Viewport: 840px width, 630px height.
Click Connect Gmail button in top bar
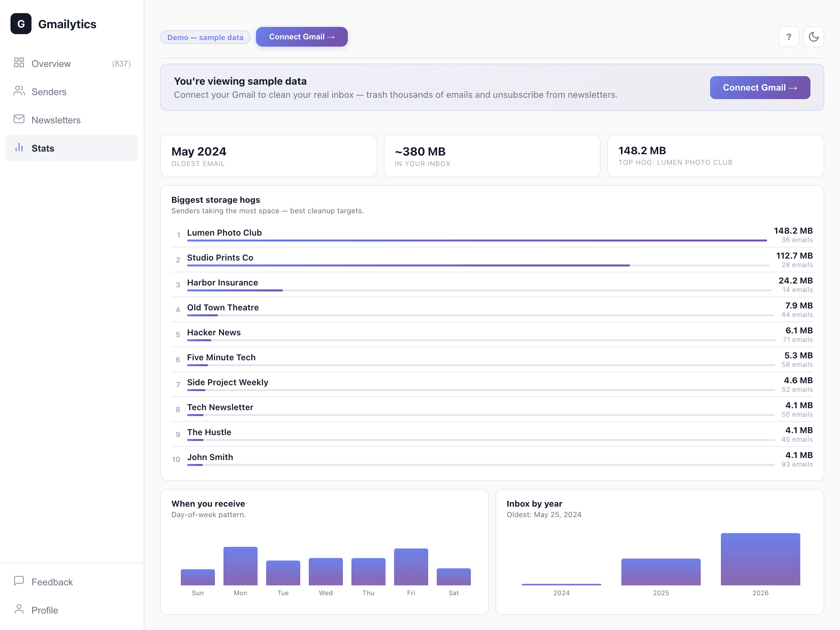coord(302,37)
